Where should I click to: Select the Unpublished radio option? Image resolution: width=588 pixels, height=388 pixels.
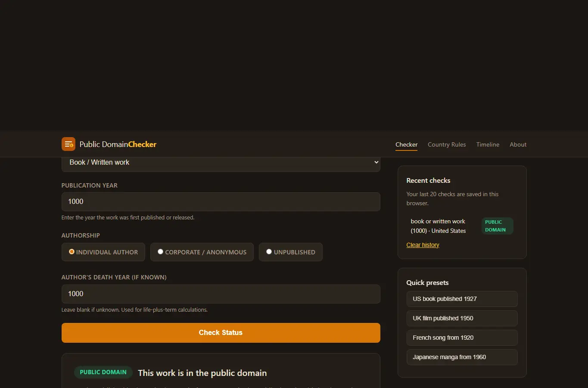pos(290,252)
